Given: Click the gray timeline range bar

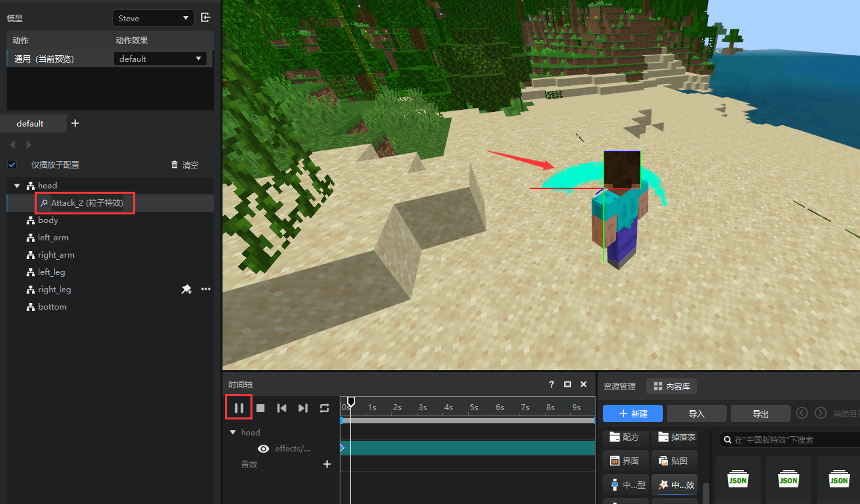Looking at the screenshot, I should coord(468,420).
